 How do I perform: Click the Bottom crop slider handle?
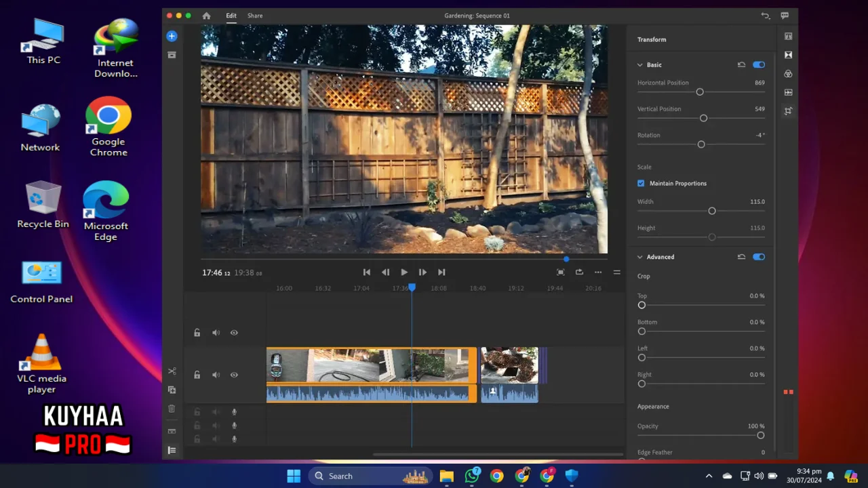click(x=642, y=331)
